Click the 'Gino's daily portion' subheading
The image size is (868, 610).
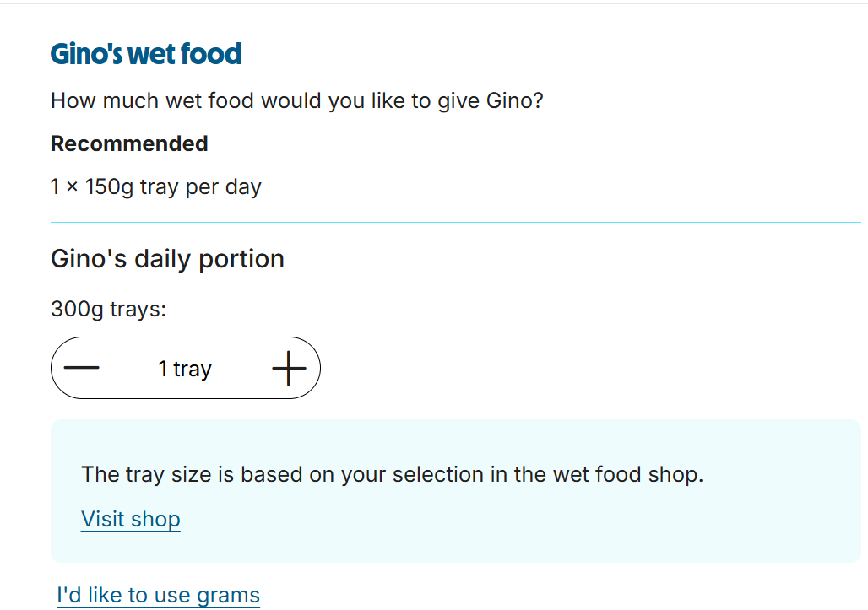point(167,258)
